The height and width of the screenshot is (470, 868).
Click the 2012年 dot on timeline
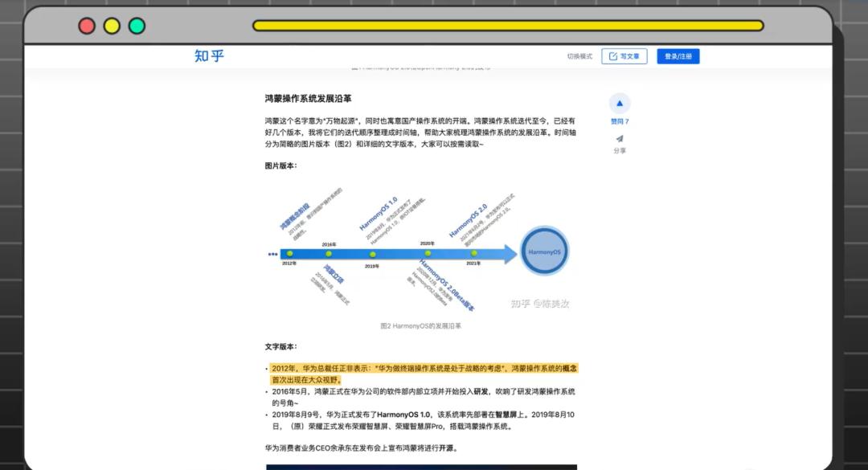289,254
